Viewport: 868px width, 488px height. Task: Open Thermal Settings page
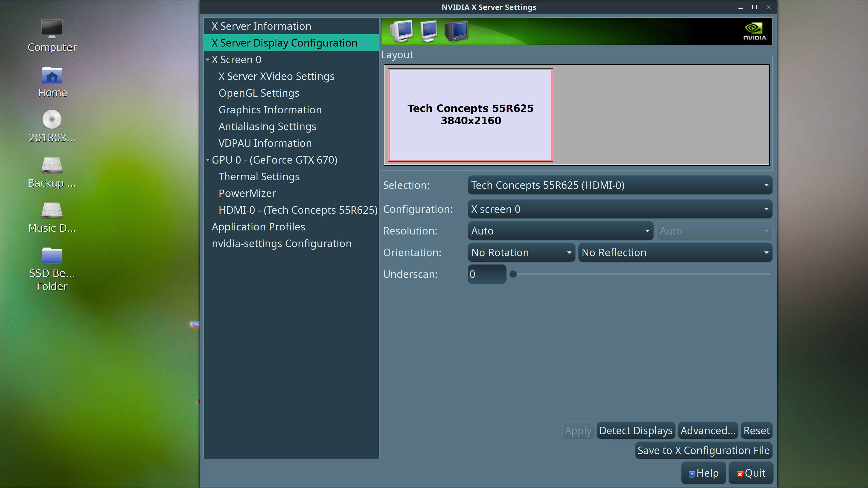(291, 177)
